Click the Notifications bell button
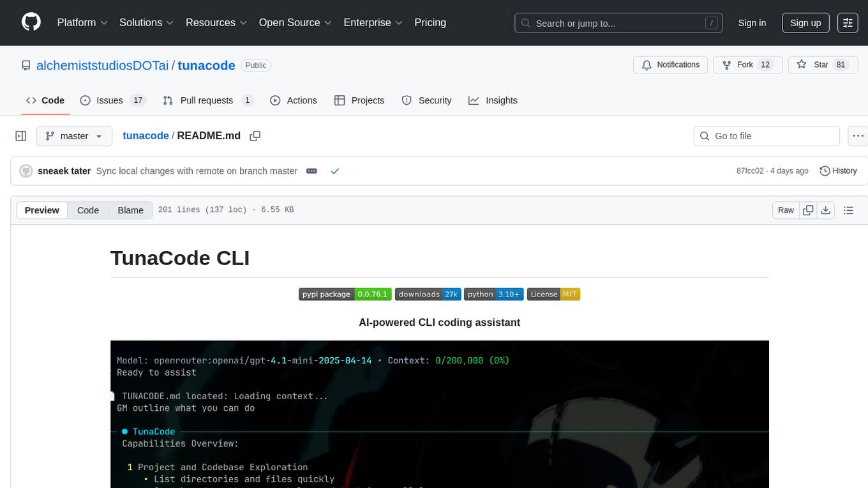This screenshot has height=488, width=868. [671, 65]
